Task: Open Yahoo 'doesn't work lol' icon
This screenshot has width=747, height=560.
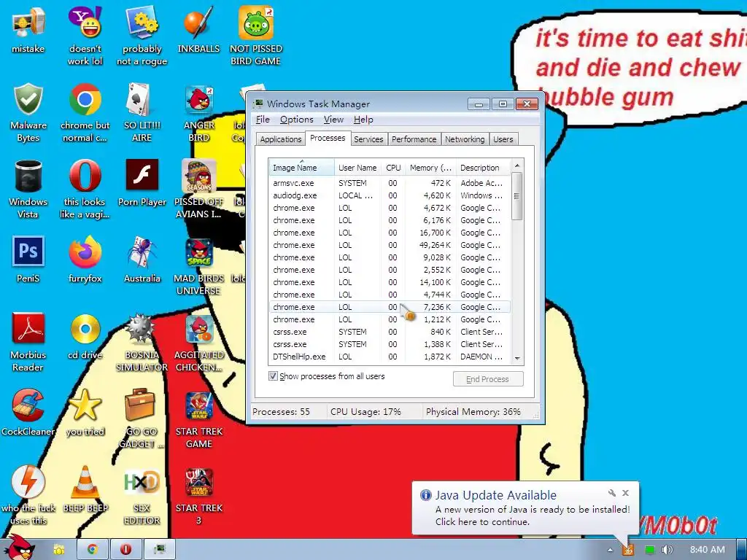Action: pos(85,34)
